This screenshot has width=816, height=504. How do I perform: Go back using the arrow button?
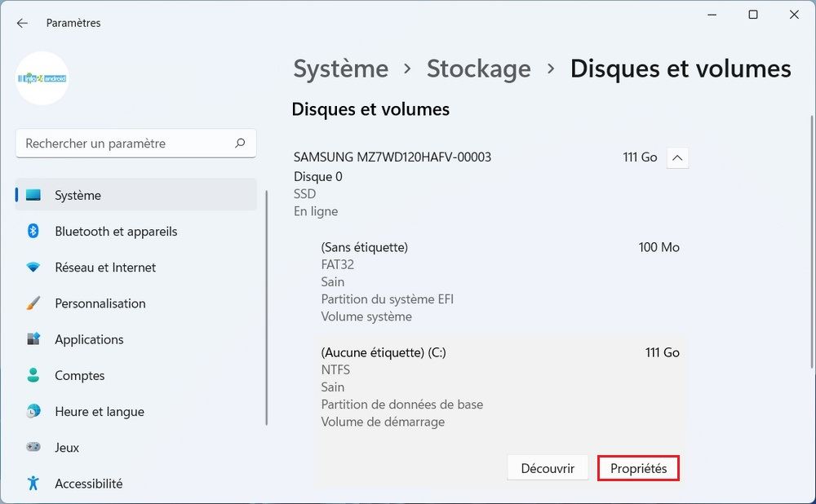(22, 24)
